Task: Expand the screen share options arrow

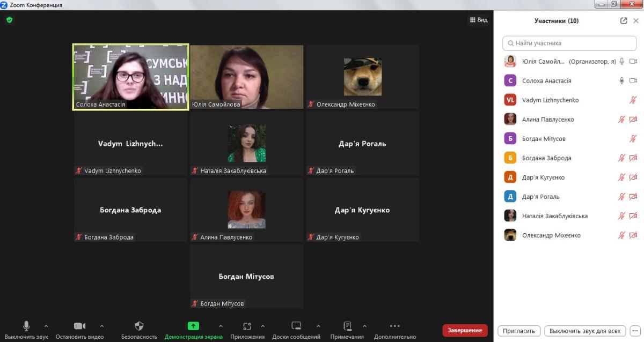Action: point(221,326)
